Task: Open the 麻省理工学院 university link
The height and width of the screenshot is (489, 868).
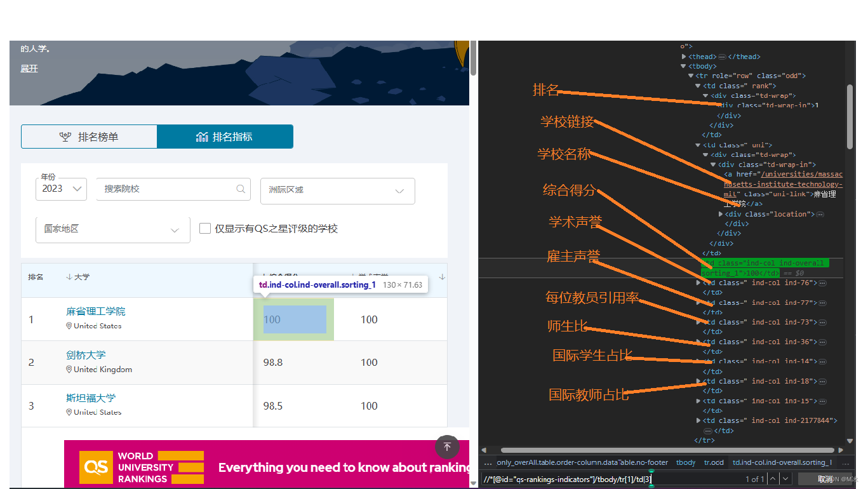Action: pos(96,312)
